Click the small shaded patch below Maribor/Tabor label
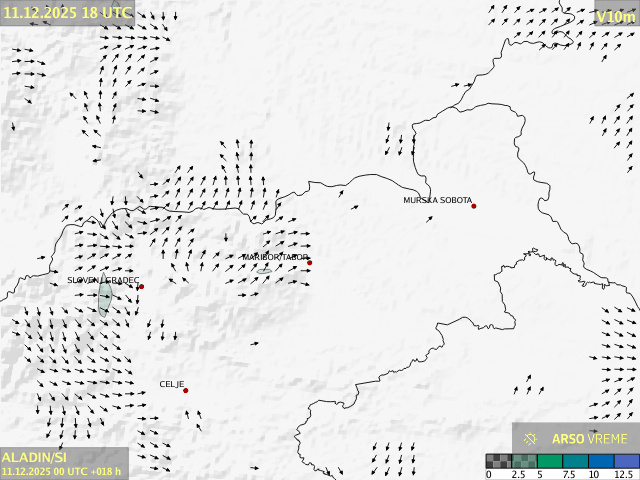 [263, 270]
